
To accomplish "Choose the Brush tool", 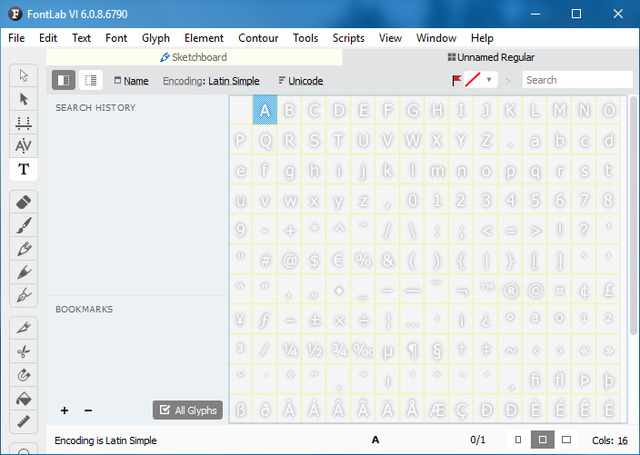I will point(23,224).
